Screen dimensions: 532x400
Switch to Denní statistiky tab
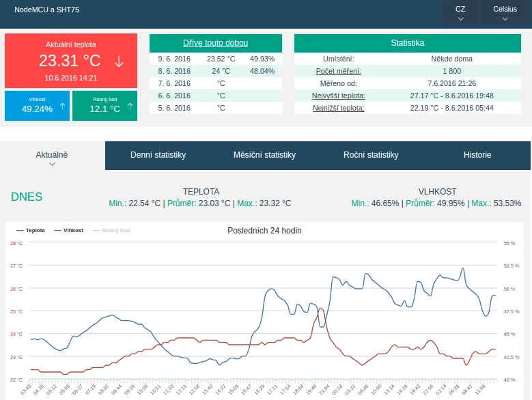click(x=158, y=155)
